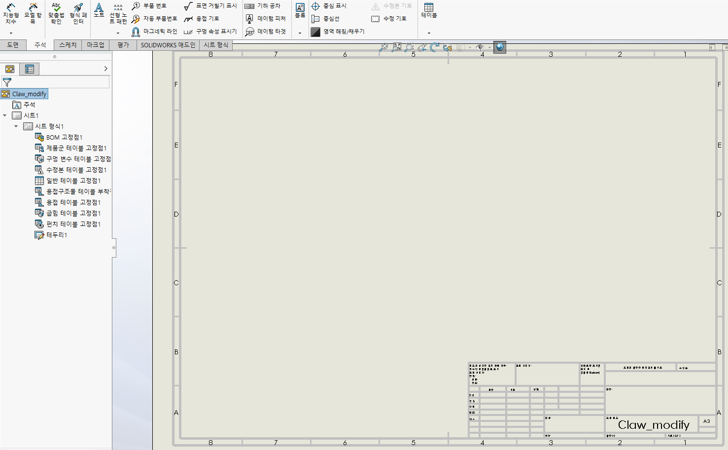The width and height of the screenshot is (728, 450).
Task: Insert a 표면 거칠기 표시 symbol
Action: coord(210,6)
